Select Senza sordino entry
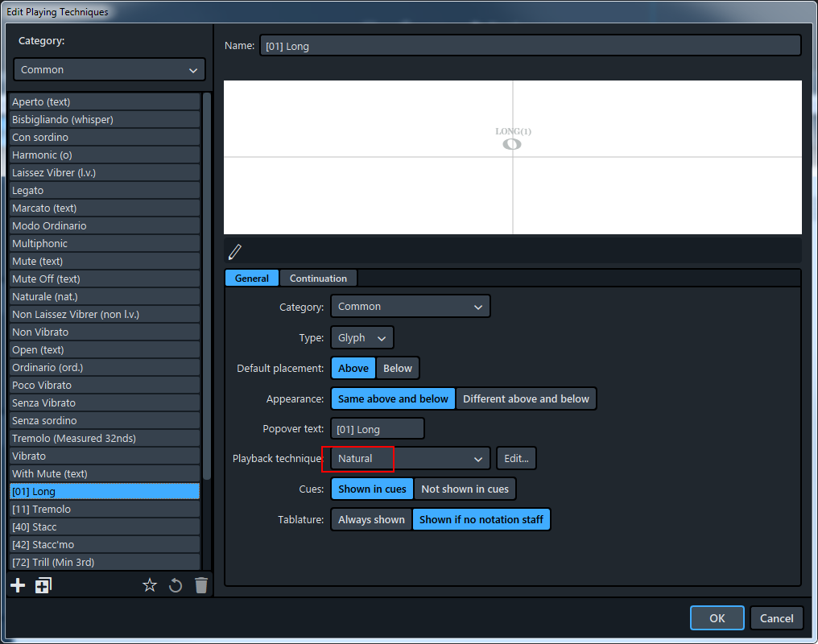Viewport: 818px width, 644px height. click(105, 421)
